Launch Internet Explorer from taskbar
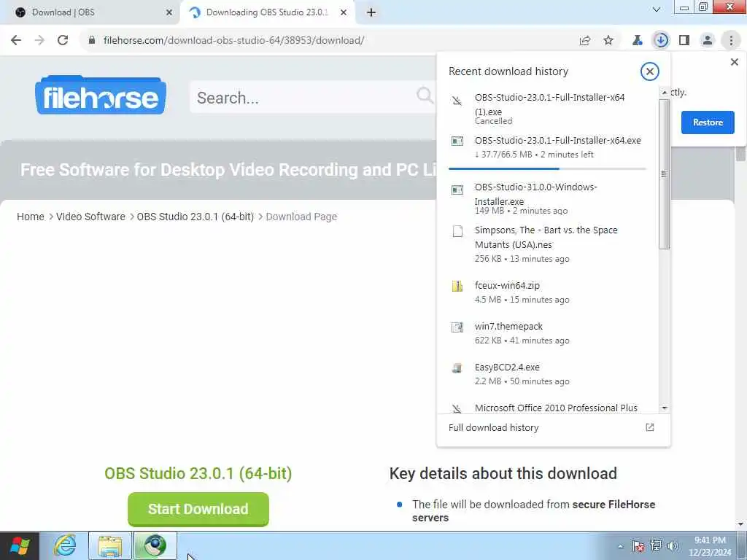 (65, 545)
